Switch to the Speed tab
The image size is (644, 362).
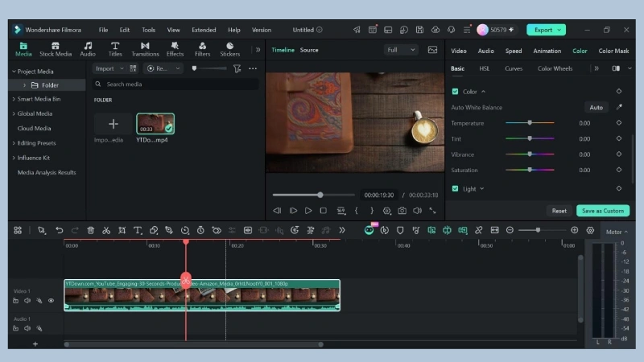pos(514,51)
